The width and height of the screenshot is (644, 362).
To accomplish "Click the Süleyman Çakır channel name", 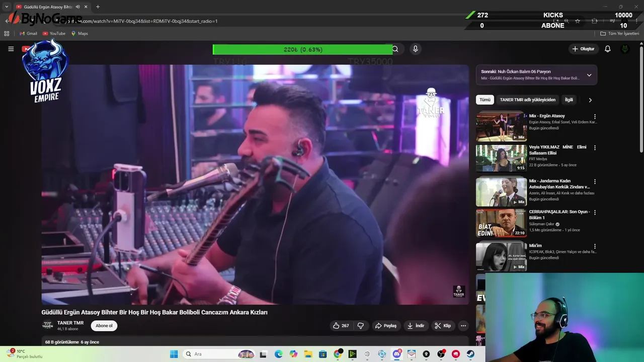I will point(541,224).
